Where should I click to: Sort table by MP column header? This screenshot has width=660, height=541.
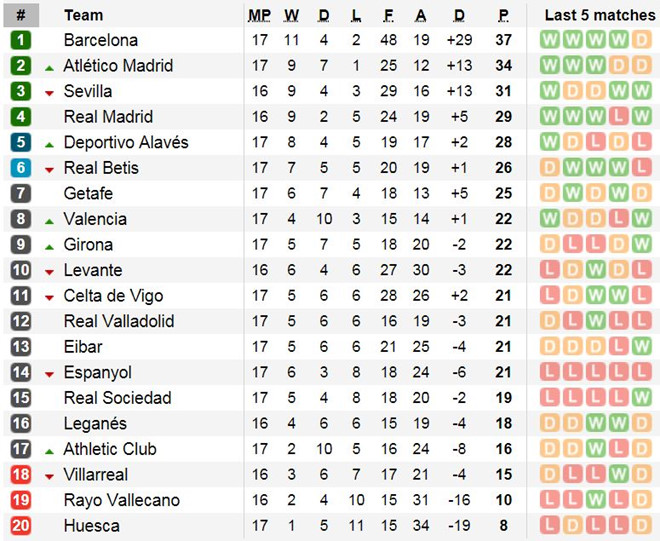pos(259,15)
